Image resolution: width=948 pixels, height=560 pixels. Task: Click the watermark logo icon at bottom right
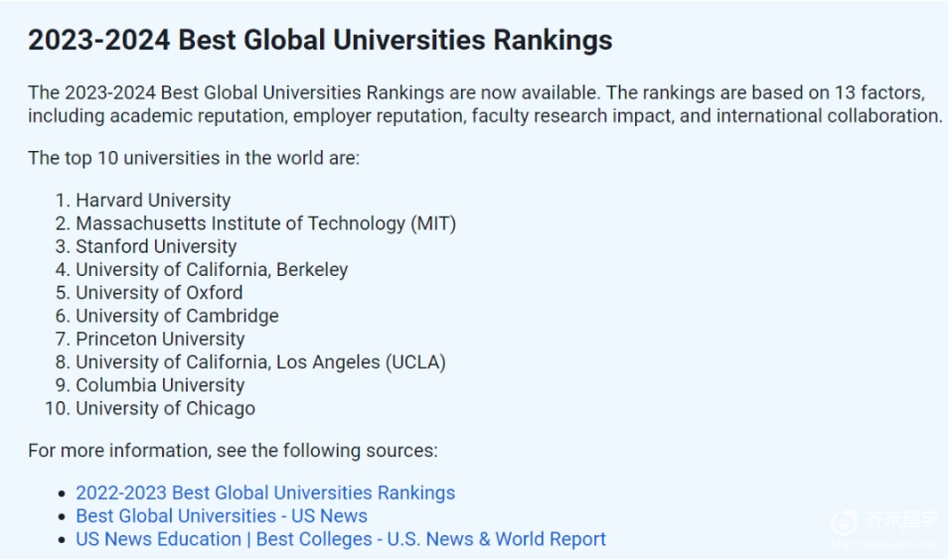coord(844,522)
